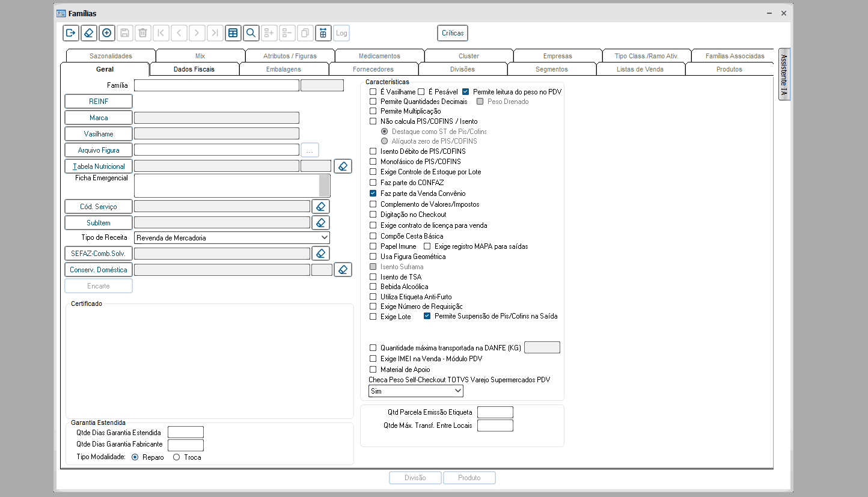Switch to the Dados Fiscais tab
Image resolution: width=868 pixels, height=497 pixels.
point(194,69)
